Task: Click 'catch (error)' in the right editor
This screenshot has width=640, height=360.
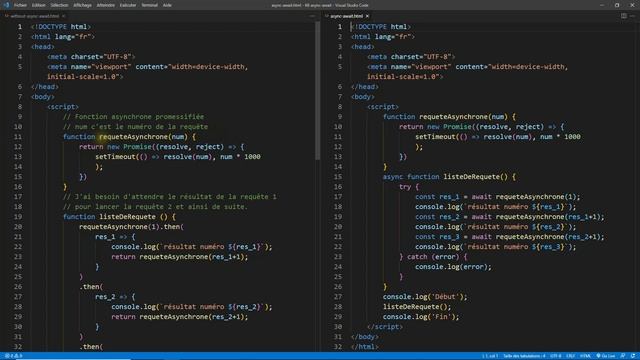Action: coord(433,257)
